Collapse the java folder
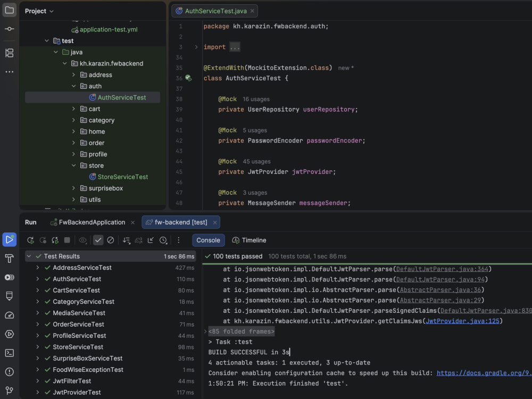Screen dimensions: 532x399 (56, 52)
